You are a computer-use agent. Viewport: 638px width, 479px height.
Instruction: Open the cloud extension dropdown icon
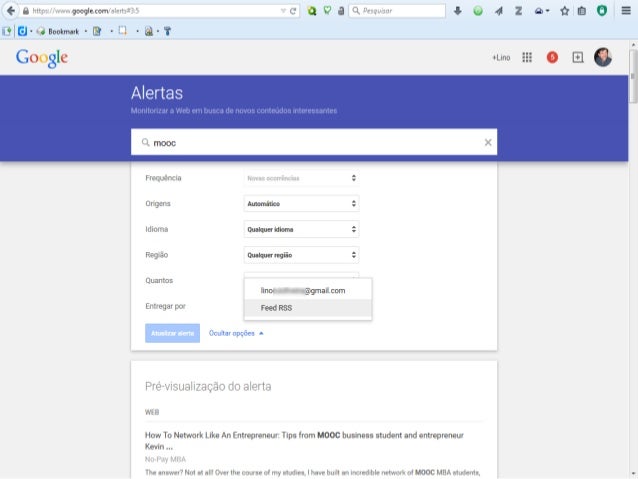click(x=542, y=11)
